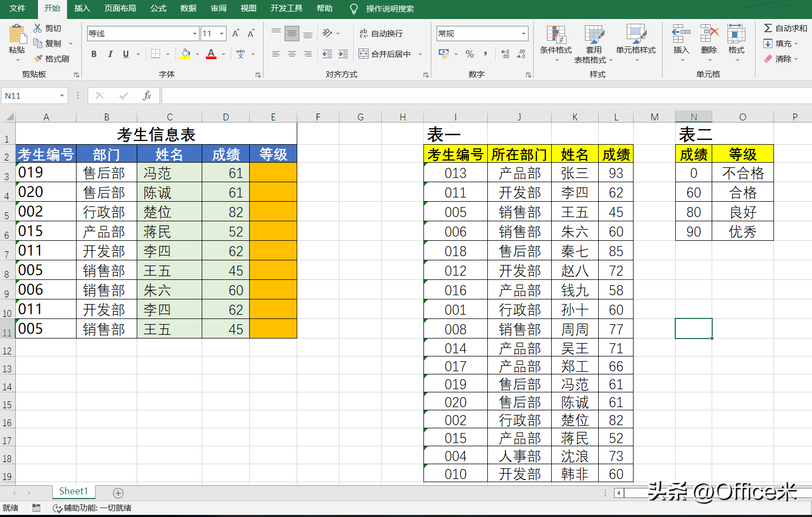Select the Sheet1 worksheet tab
Image resolution: width=812 pixels, height=517 pixels.
(73, 492)
